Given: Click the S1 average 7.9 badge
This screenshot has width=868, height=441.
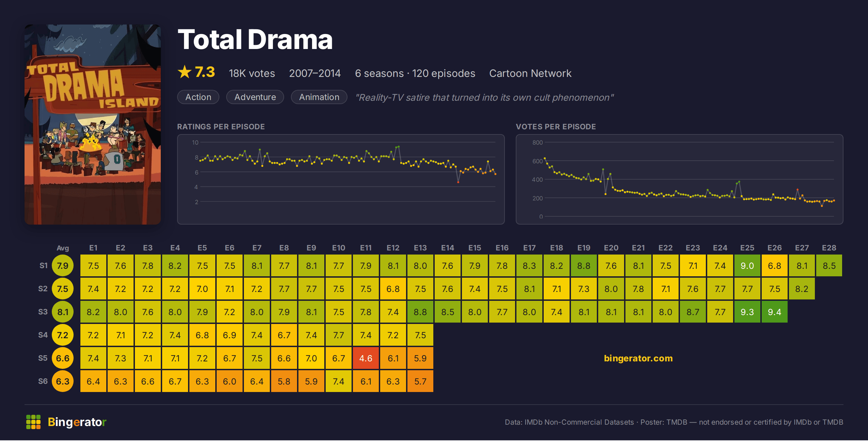Looking at the screenshot, I should point(63,265).
